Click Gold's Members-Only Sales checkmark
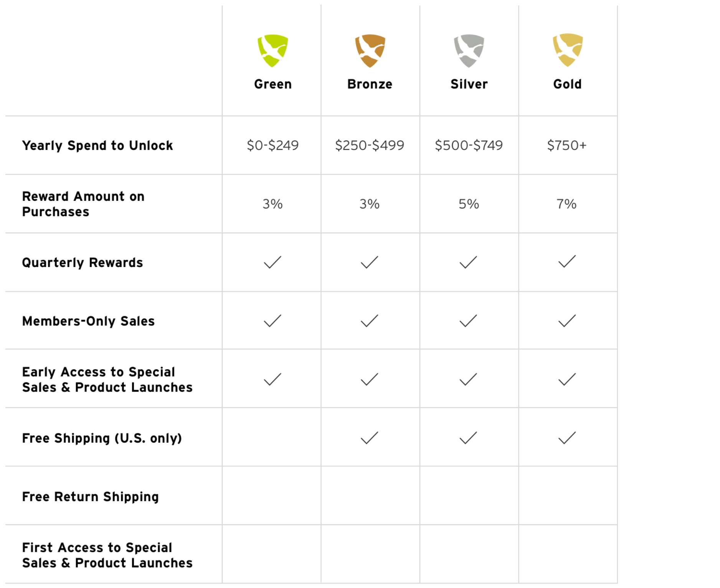720x588 pixels. click(x=567, y=321)
